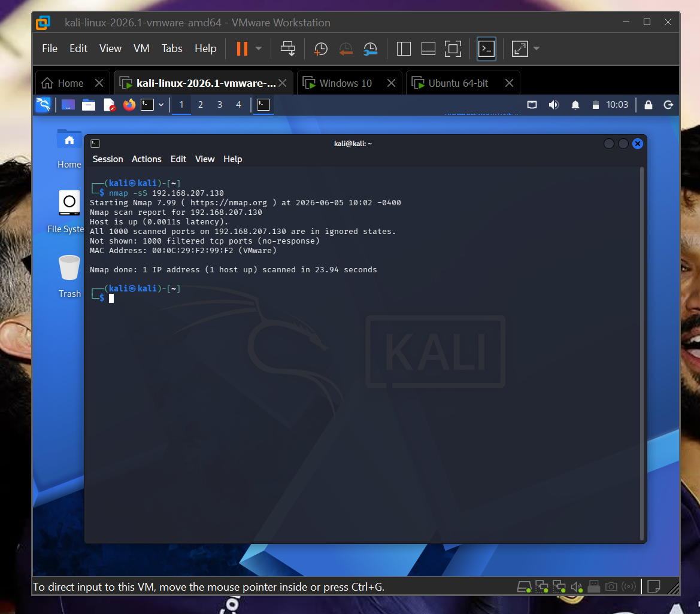Click the Kali volume speaker icon

pos(553,105)
